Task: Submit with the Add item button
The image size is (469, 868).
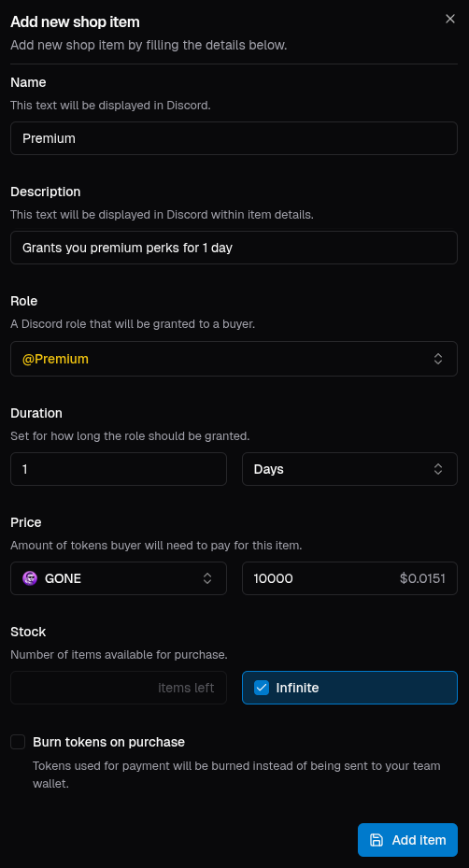Action: click(407, 840)
